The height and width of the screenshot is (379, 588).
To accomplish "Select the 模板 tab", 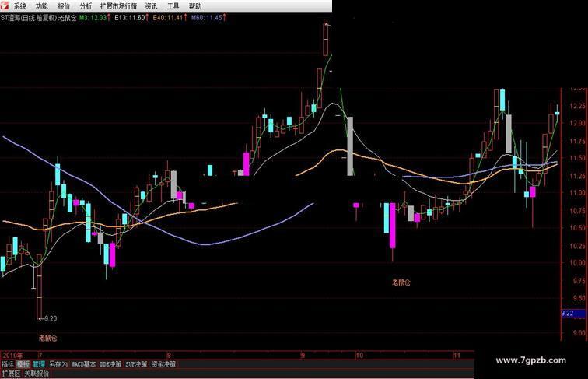I will [x=23, y=364].
